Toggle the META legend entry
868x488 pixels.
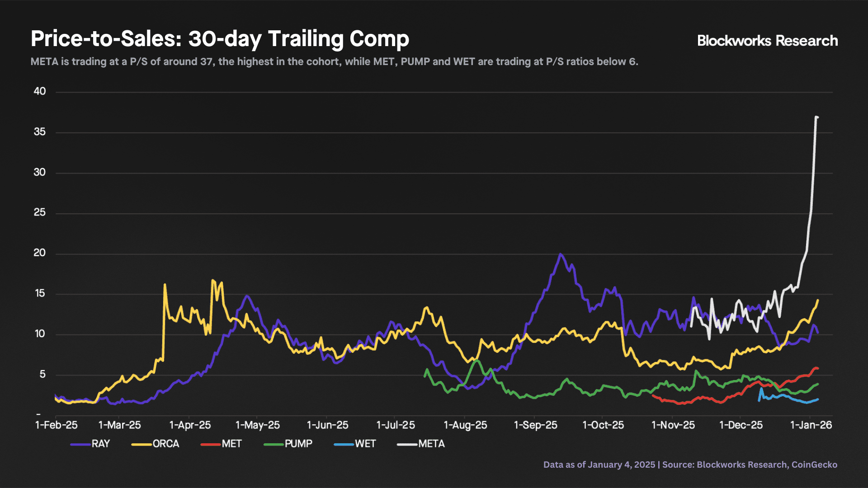(431, 444)
